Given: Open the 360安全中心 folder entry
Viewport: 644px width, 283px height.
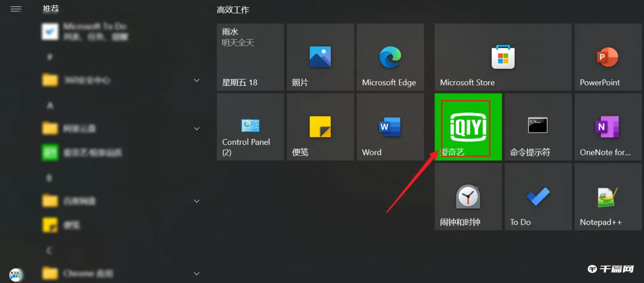Looking at the screenshot, I should tap(121, 80).
